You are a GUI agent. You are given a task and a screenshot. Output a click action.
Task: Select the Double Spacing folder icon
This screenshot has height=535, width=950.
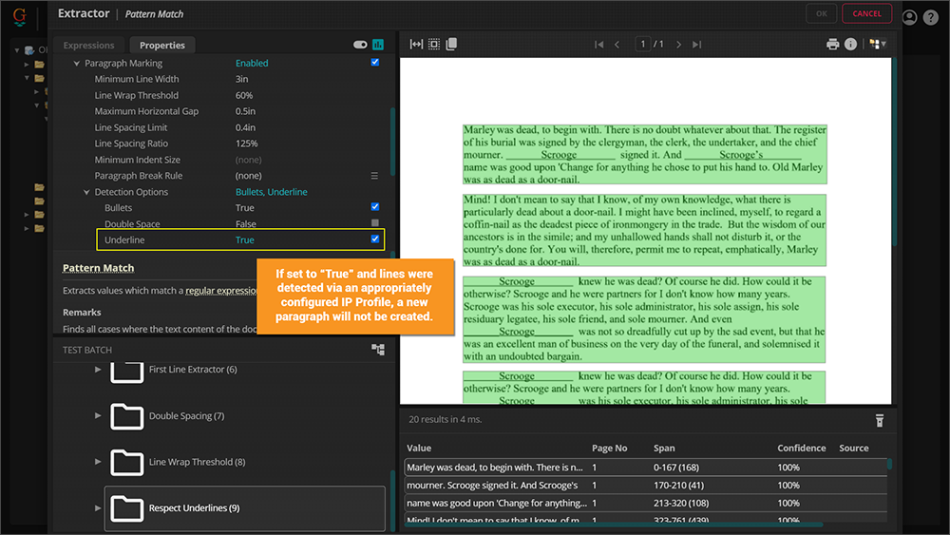(127, 416)
